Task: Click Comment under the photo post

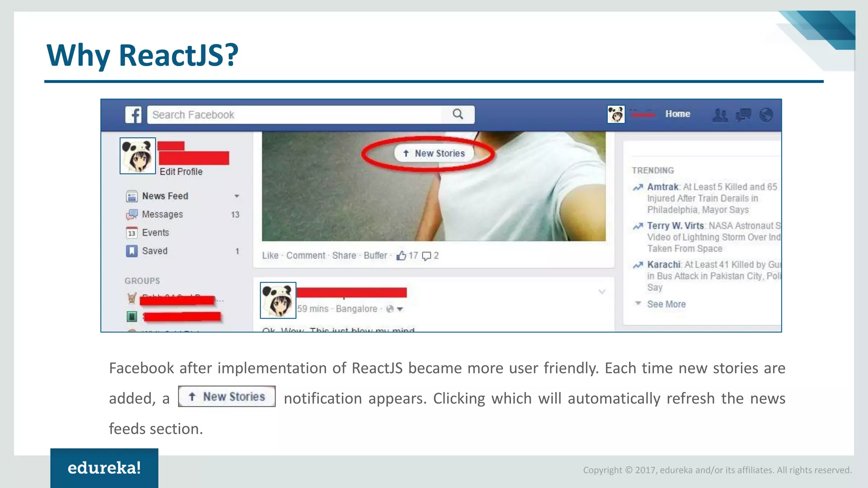Action: coord(306,255)
